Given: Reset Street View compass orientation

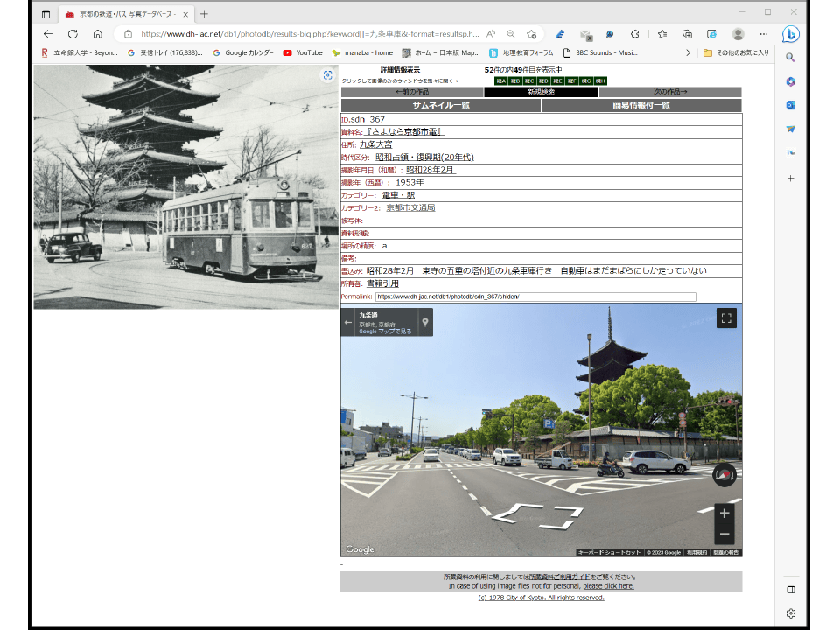Looking at the screenshot, I should point(724,475).
